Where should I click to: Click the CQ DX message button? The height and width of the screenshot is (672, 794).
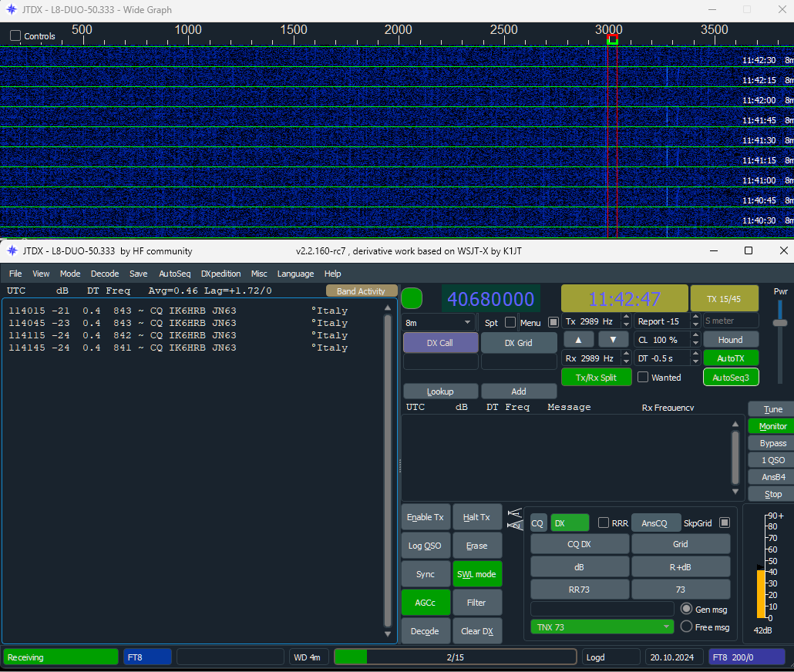click(x=579, y=544)
